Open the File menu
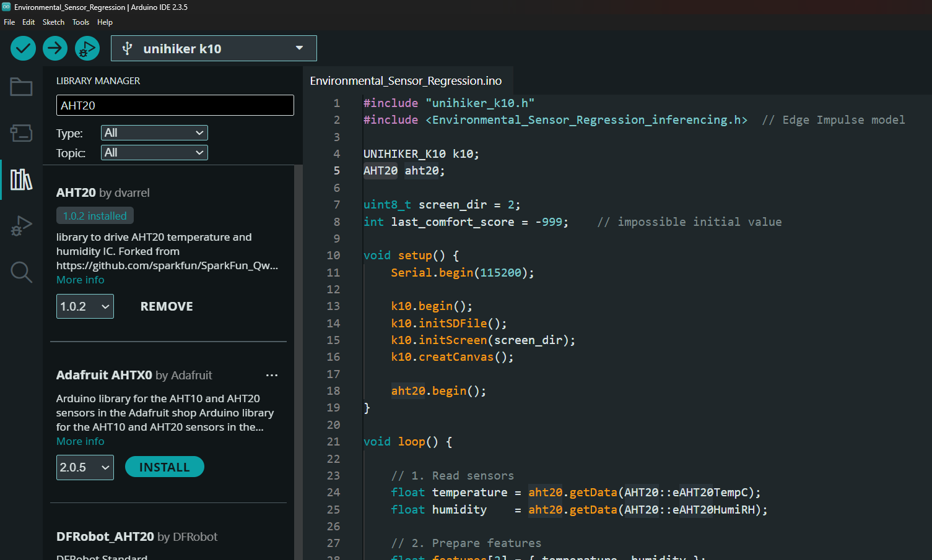The image size is (932, 560). click(x=9, y=22)
